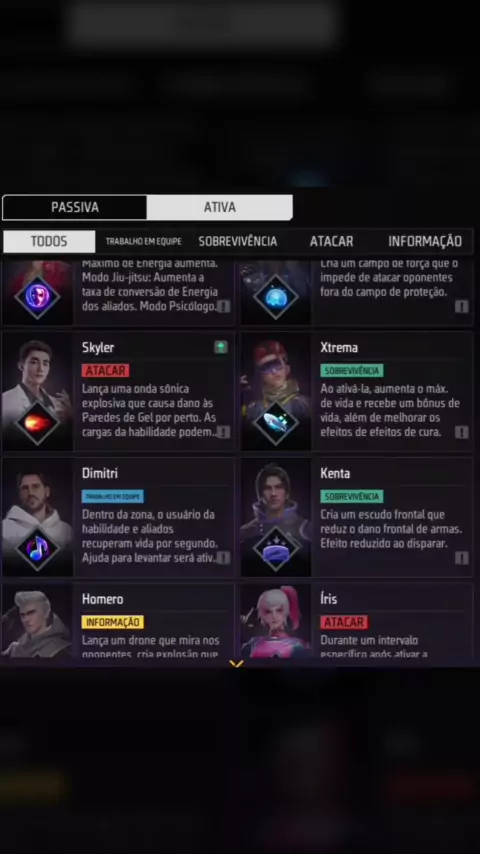Tap Xtrema's rocket skill icon
480x854 pixels.
[x=276, y=423]
